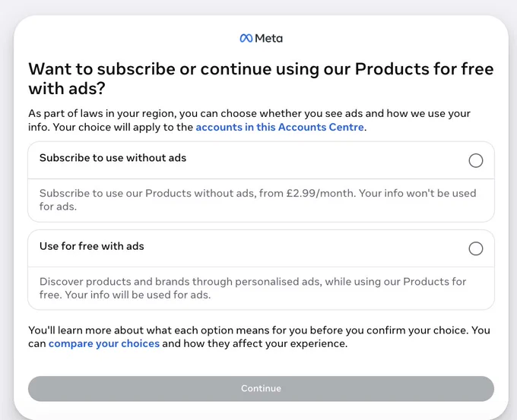
Task: Click the £2.99/month subscription description text
Action: coord(258,200)
